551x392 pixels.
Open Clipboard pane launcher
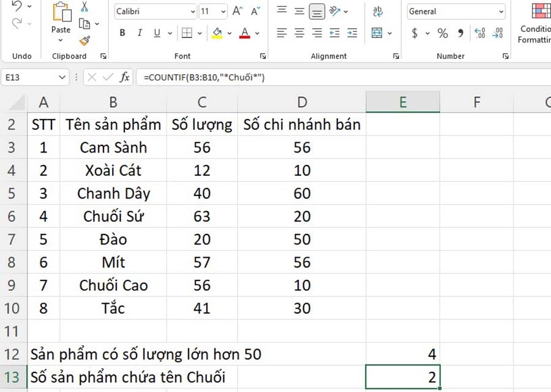[103, 56]
